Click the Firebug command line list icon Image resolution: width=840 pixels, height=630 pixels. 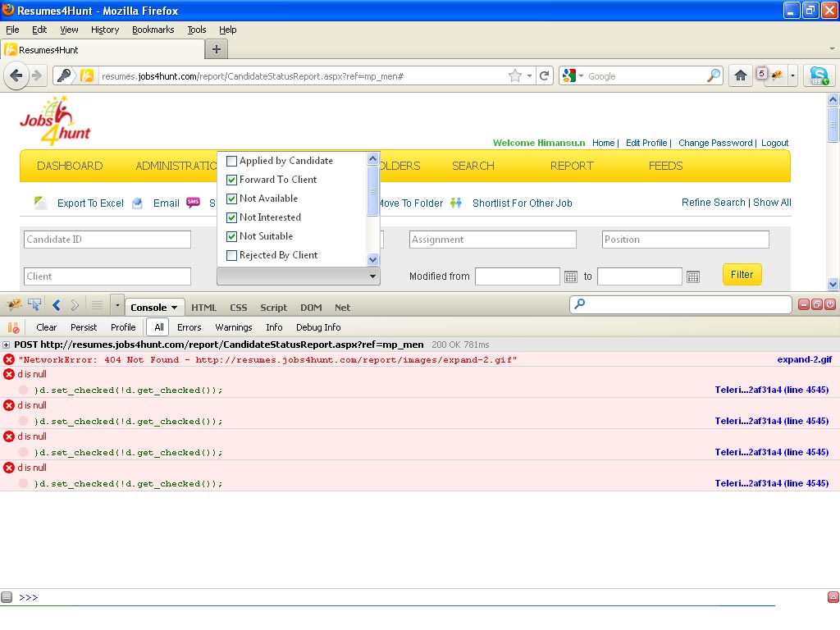tap(97, 305)
